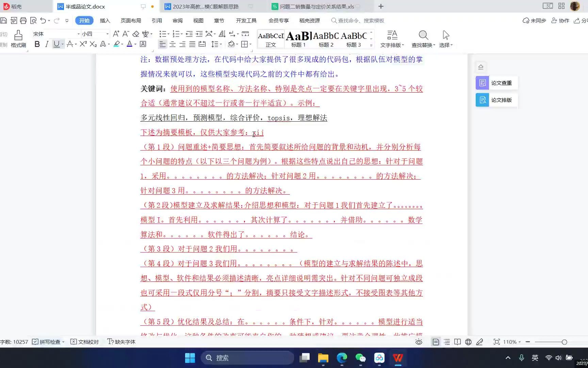The image size is (588, 368).
Task: Click the 文字排版 button
Action: [392, 38]
